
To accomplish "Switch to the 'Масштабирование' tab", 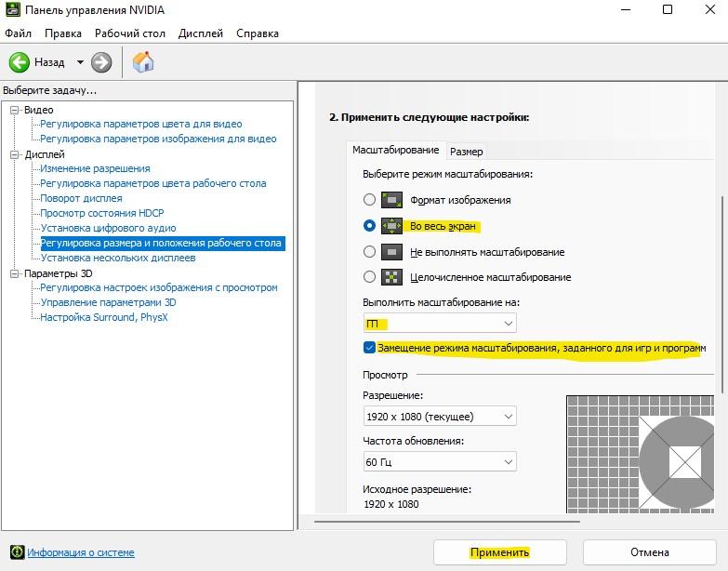I will tap(395, 150).
